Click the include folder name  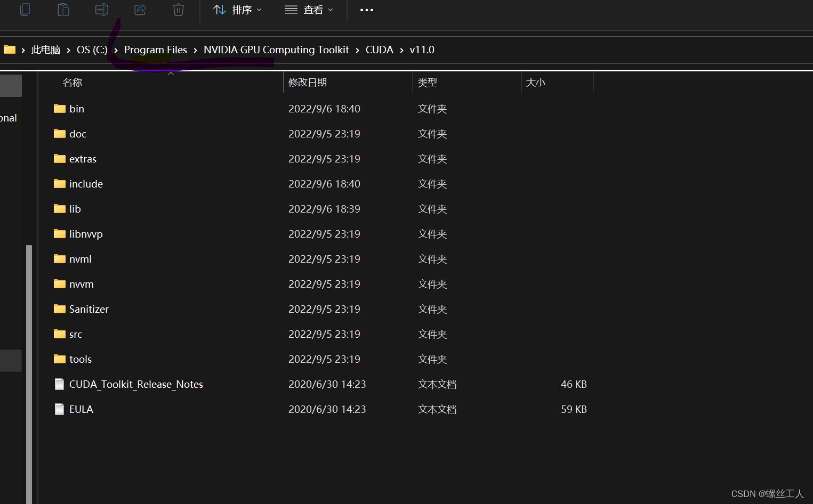(86, 184)
